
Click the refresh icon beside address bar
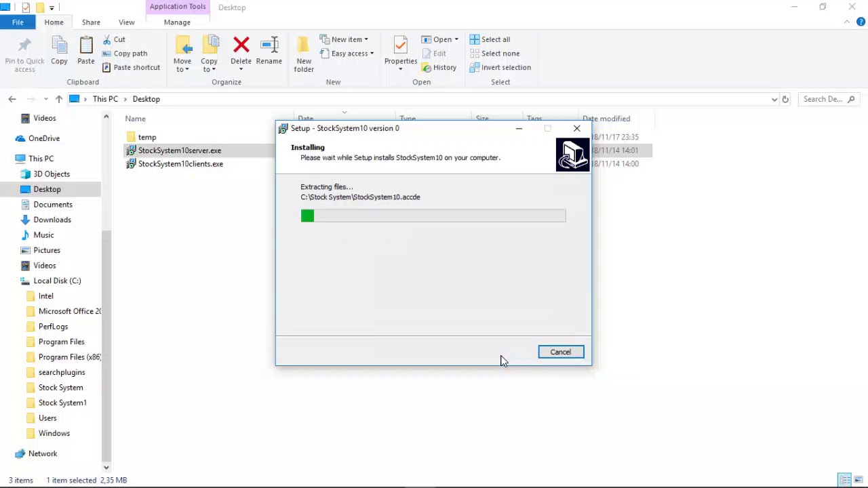pyautogui.click(x=785, y=99)
